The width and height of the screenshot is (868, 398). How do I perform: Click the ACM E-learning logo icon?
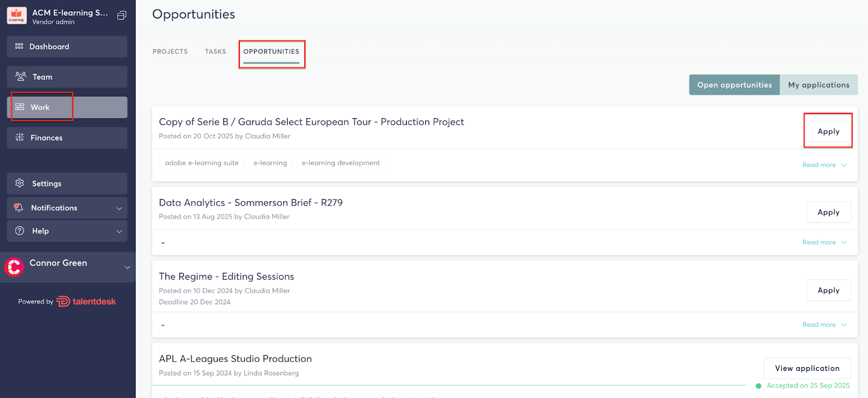[x=17, y=16]
